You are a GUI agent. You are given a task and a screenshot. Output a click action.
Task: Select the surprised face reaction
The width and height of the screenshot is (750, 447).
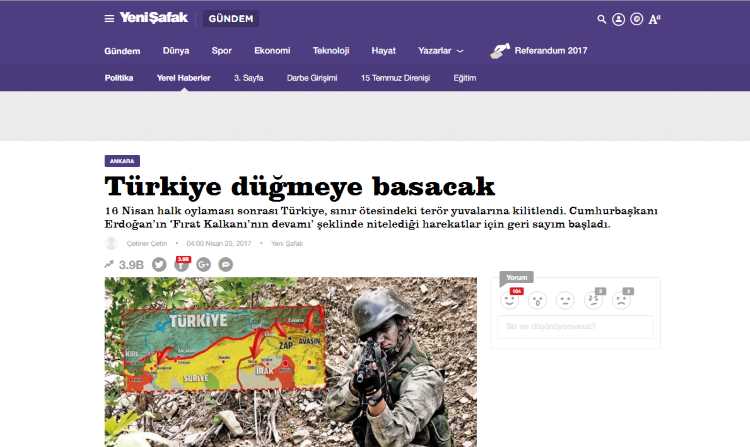click(538, 298)
